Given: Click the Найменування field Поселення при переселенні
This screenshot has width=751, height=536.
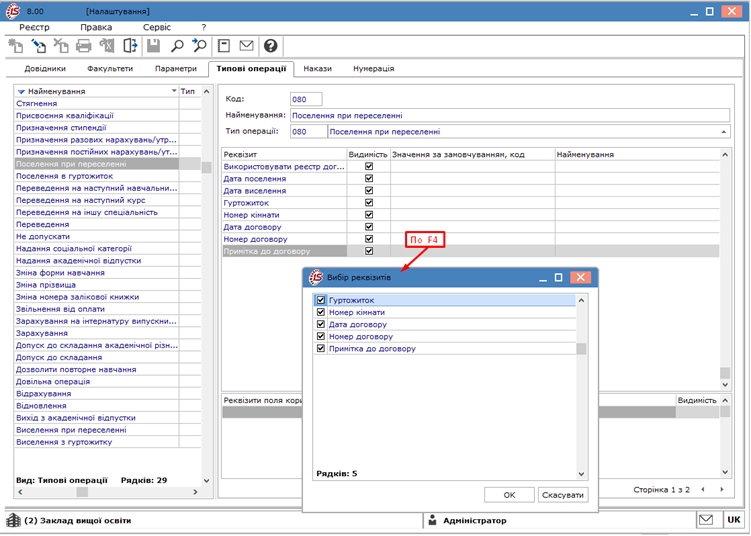Looking at the screenshot, I should click(x=510, y=115).
